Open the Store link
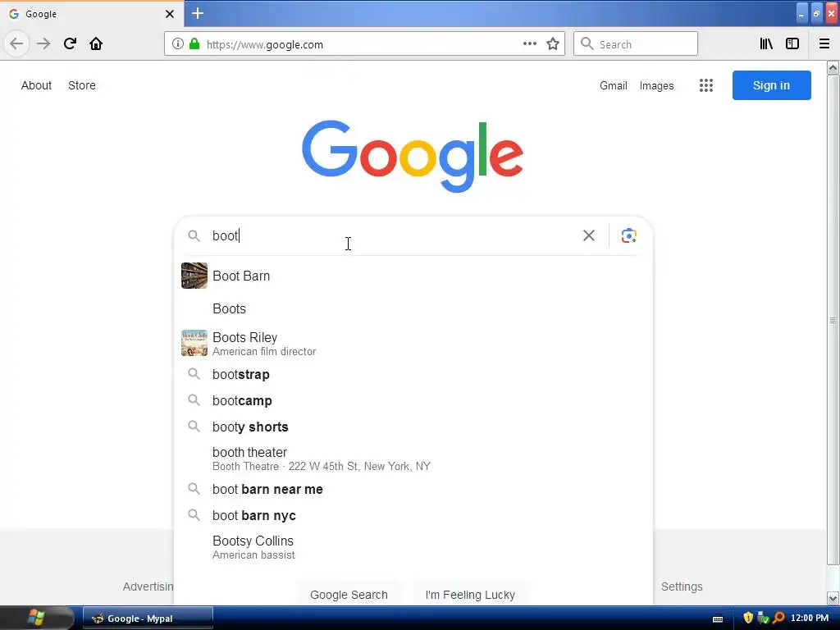 [x=82, y=85]
